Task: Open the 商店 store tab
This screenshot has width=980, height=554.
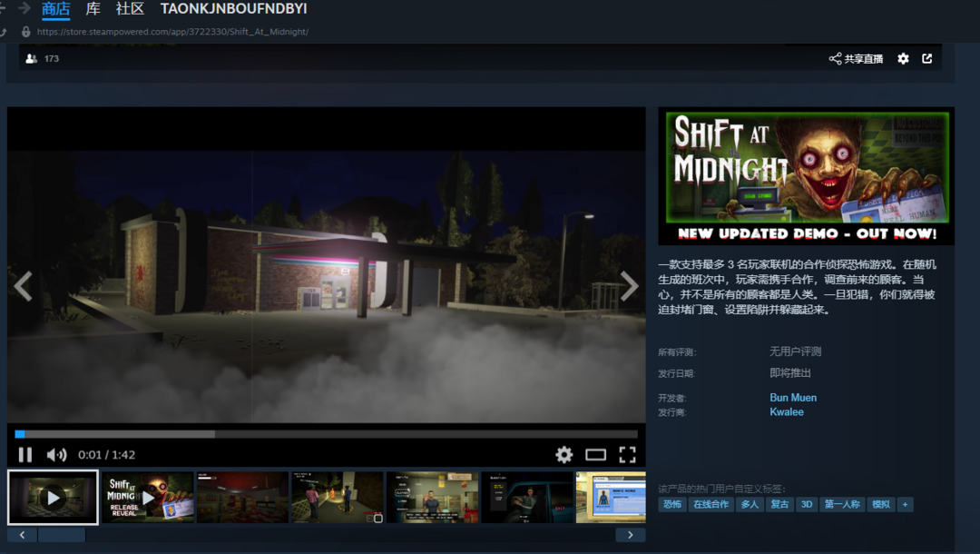Action: pos(55,9)
